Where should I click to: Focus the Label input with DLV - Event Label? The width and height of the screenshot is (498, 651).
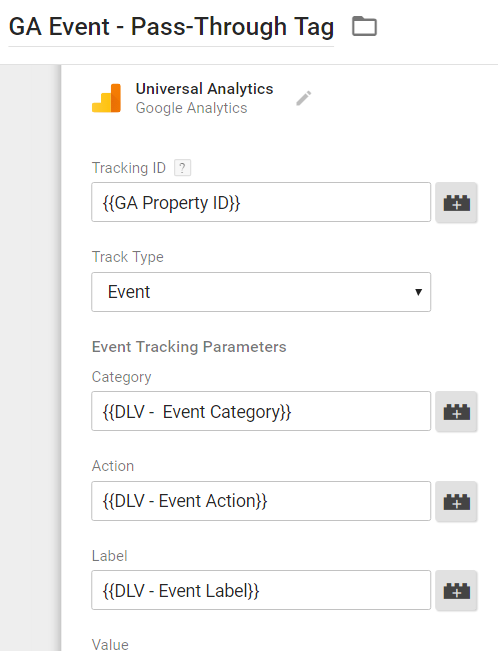tap(261, 590)
